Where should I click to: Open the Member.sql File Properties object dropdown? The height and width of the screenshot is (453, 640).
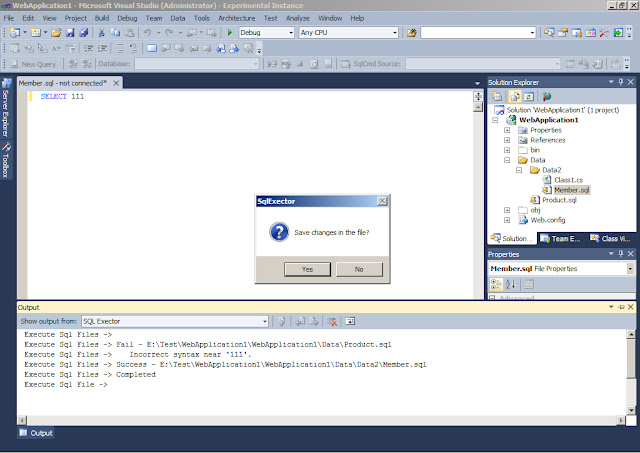(630, 269)
